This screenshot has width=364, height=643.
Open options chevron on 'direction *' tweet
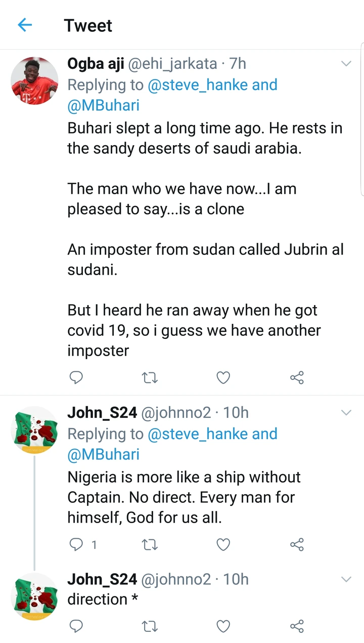[346, 579]
